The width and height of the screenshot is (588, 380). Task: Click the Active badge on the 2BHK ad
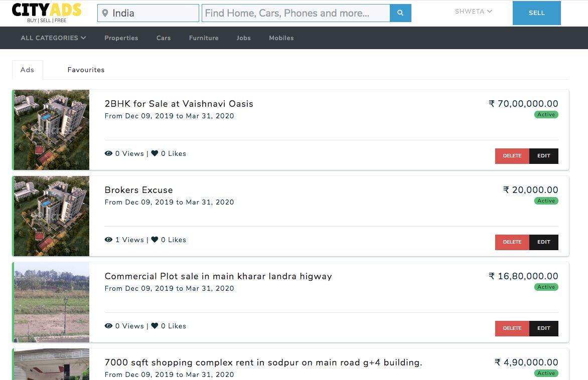(x=546, y=115)
